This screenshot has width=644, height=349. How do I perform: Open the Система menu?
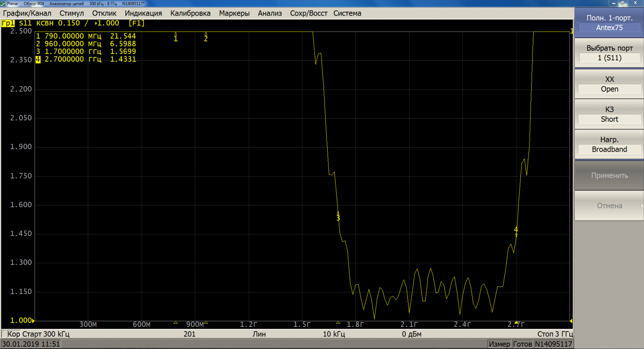(x=347, y=13)
